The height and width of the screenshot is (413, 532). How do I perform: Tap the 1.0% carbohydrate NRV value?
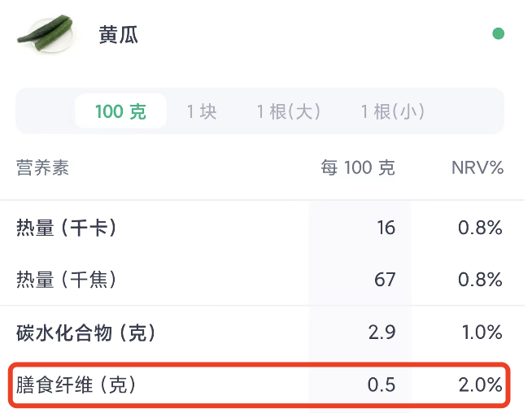[482, 333]
